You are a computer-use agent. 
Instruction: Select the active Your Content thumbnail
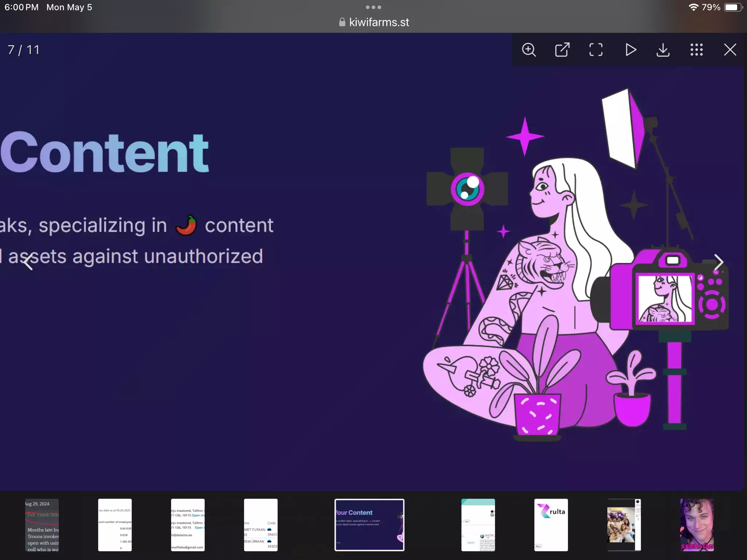[369, 525]
